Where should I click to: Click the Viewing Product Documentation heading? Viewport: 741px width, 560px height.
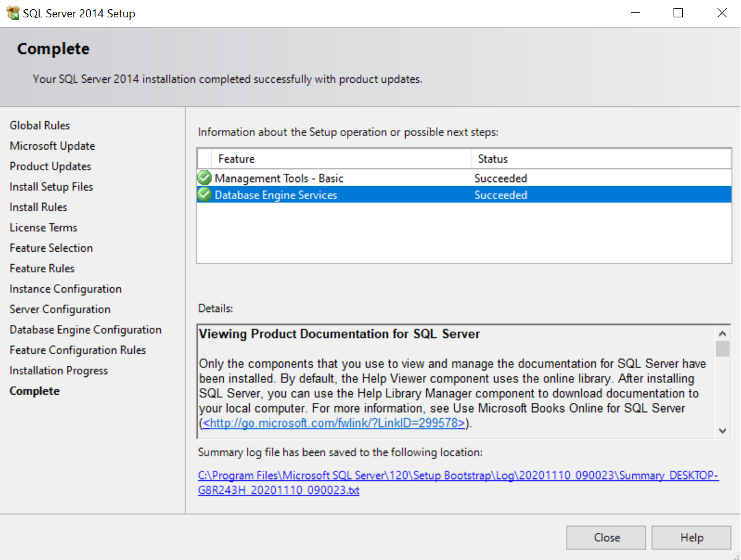[340, 334]
